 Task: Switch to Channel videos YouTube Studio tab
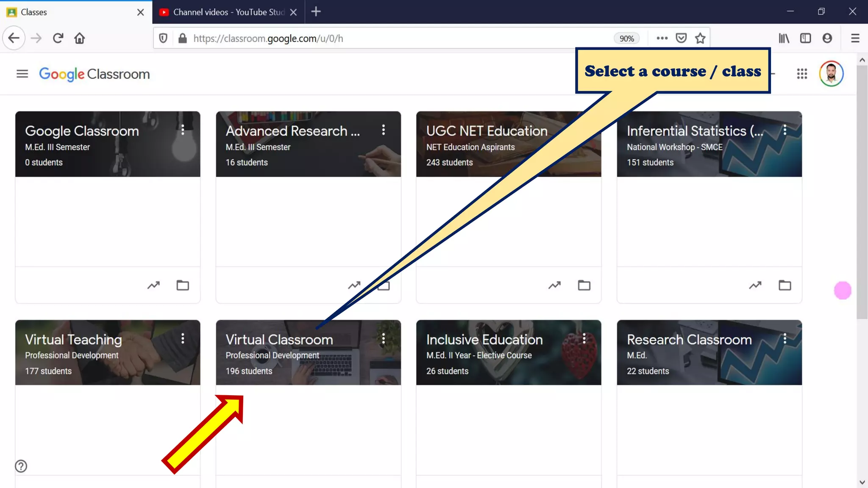(x=228, y=12)
